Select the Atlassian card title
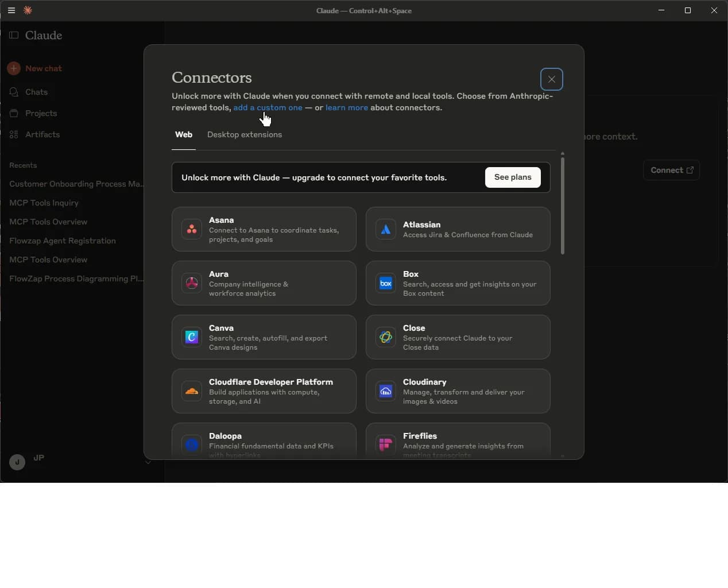Screen dimensions: 728x588 (421, 225)
